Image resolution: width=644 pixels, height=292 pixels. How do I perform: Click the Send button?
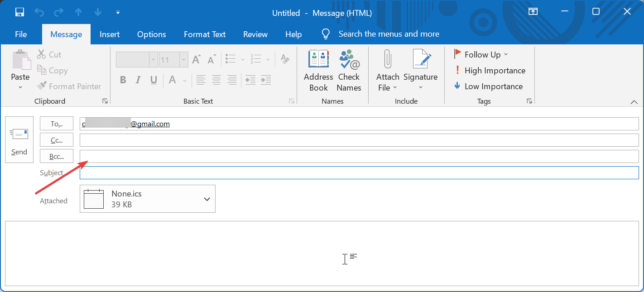[x=19, y=140]
